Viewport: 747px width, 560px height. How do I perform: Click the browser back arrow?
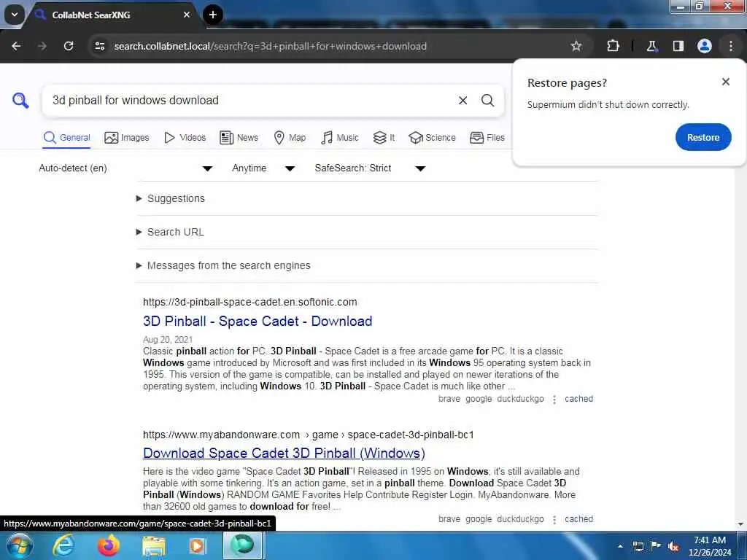(x=16, y=46)
